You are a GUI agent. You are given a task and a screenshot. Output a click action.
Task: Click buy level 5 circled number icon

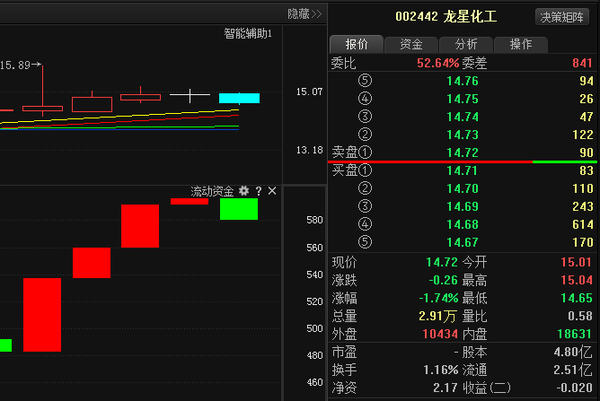365,242
